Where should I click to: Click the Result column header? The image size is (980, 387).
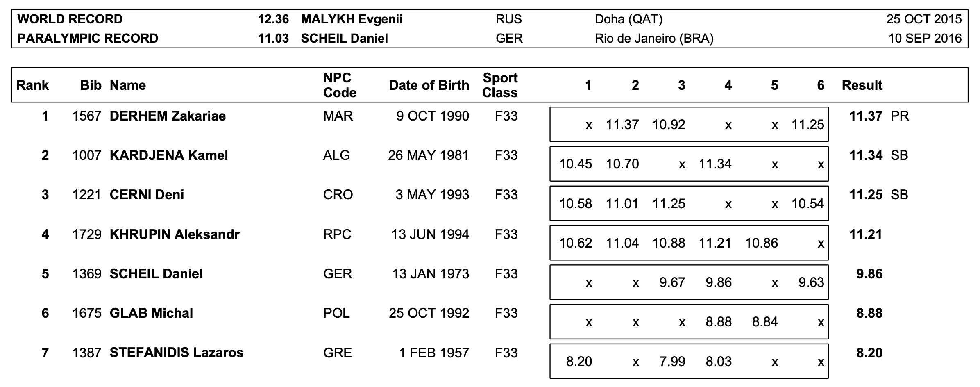[x=862, y=85]
